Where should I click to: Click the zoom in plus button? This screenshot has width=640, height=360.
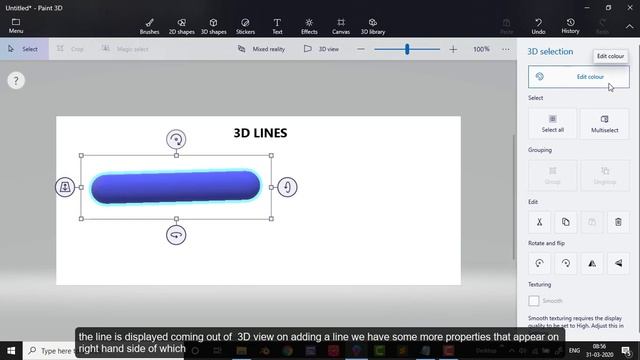(453, 49)
